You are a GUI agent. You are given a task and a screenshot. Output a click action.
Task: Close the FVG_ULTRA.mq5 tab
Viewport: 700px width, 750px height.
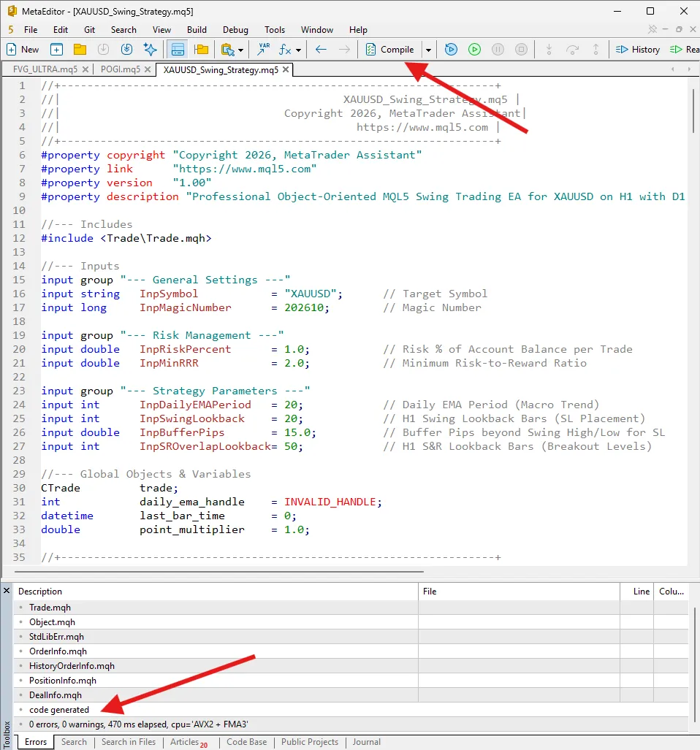point(85,69)
